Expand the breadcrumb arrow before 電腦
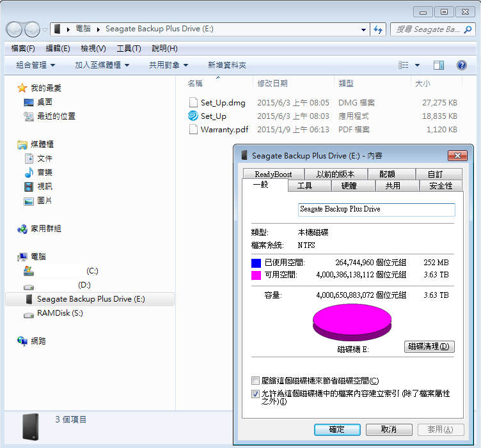Image resolution: width=481 pixels, height=448 pixels. 68,29
